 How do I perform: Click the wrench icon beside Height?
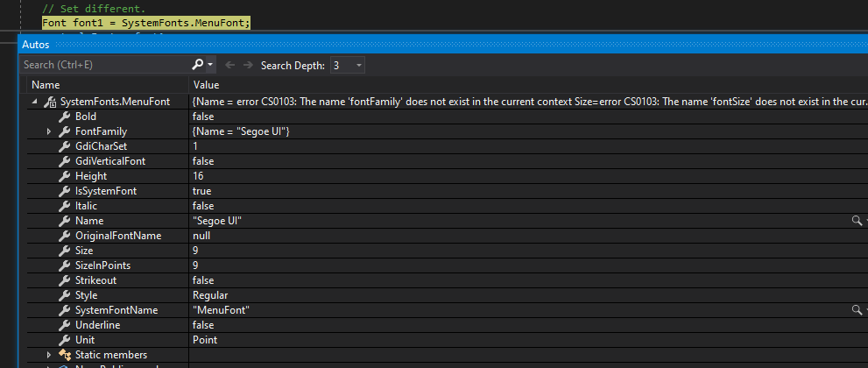(x=64, y=176)
